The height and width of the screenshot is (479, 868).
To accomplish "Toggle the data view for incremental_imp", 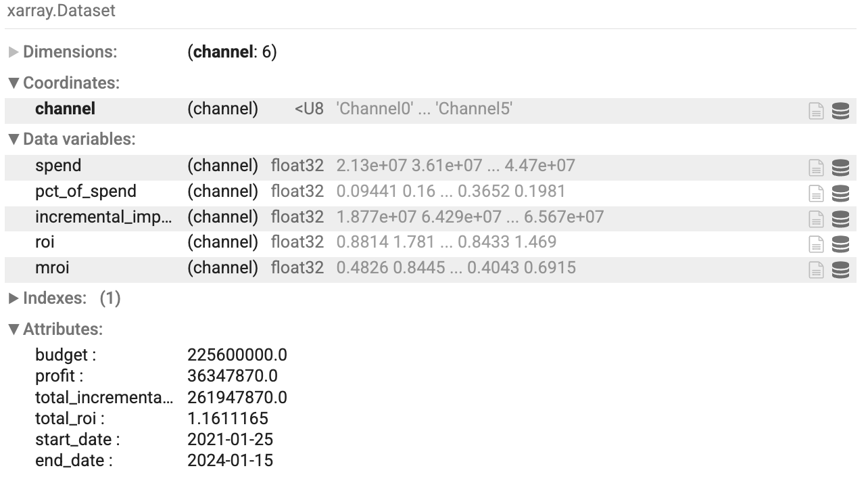I will [x=842, y=217].
